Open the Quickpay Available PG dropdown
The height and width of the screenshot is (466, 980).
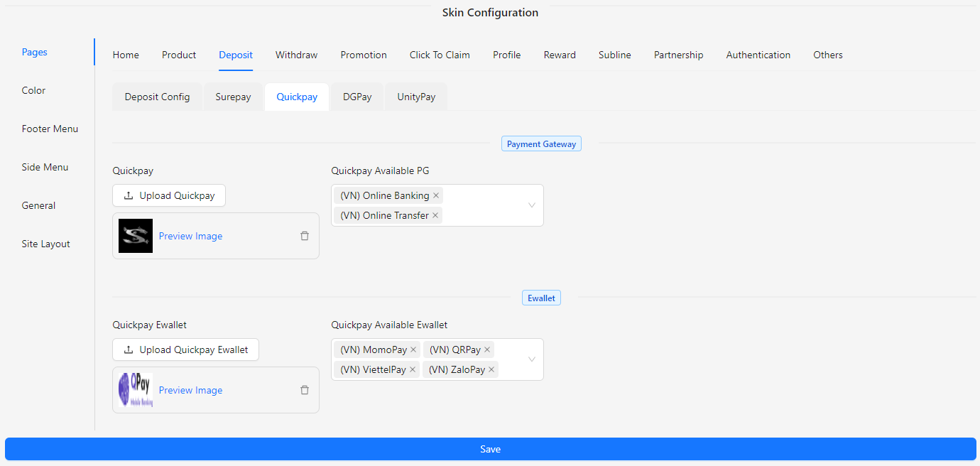[531, 205]
